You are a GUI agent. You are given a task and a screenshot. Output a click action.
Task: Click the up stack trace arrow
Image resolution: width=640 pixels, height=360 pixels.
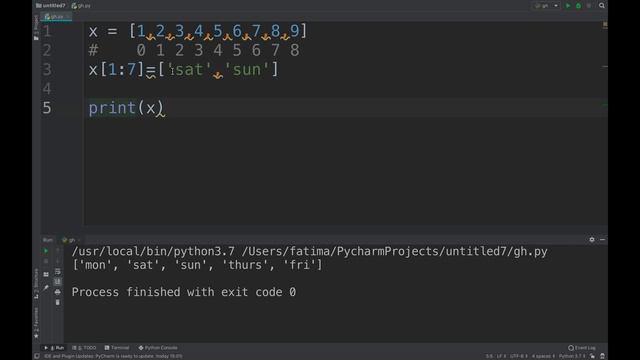click(58, 251)
